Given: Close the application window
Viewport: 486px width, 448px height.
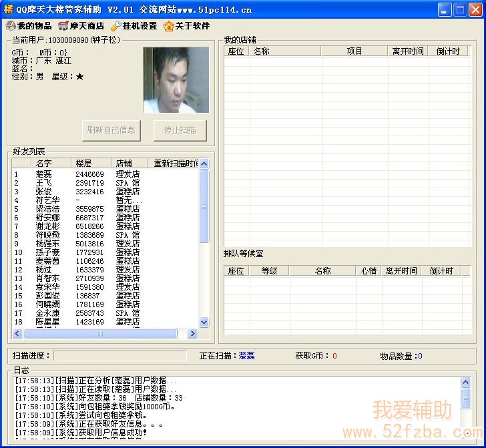Looking at the screenshot, I should point(475,9).
